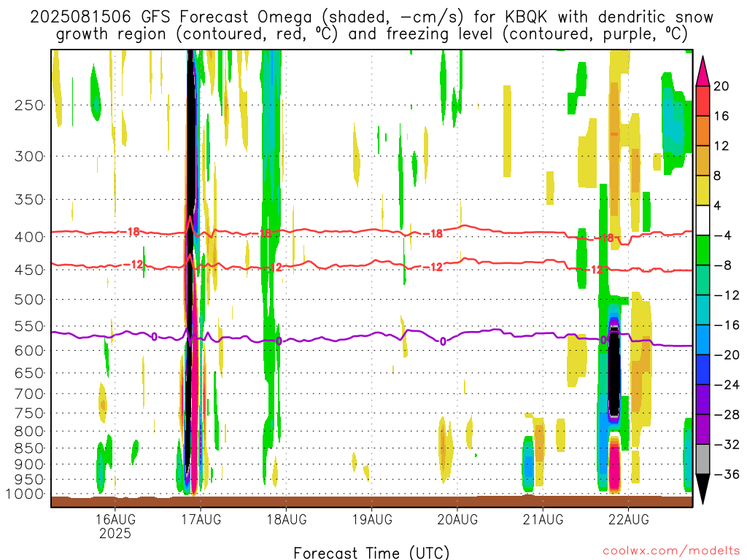Click the 700 pressure level label
The height and width of the screenshot is (560, 747).
28,394
